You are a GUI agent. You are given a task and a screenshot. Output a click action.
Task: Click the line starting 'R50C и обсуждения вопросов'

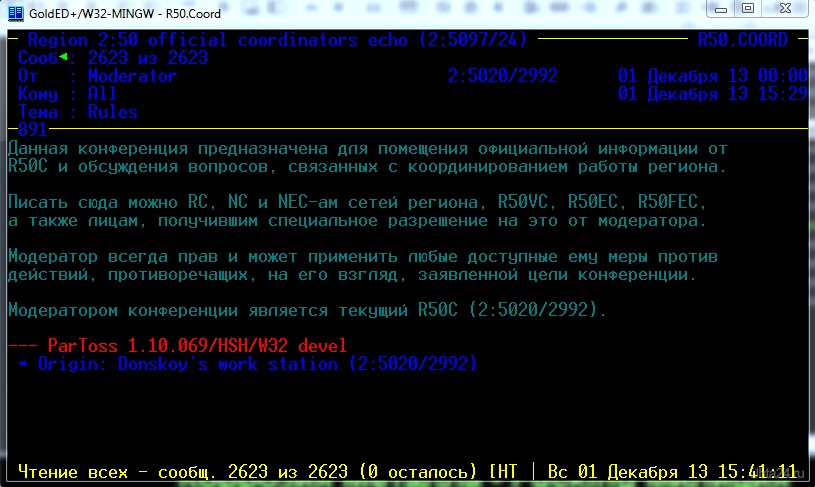click(366, 167)
